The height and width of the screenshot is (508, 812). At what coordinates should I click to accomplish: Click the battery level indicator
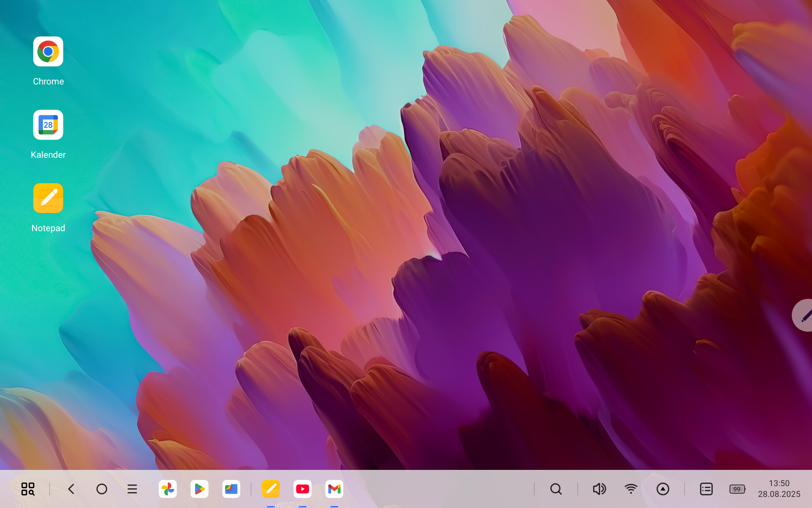737,489
